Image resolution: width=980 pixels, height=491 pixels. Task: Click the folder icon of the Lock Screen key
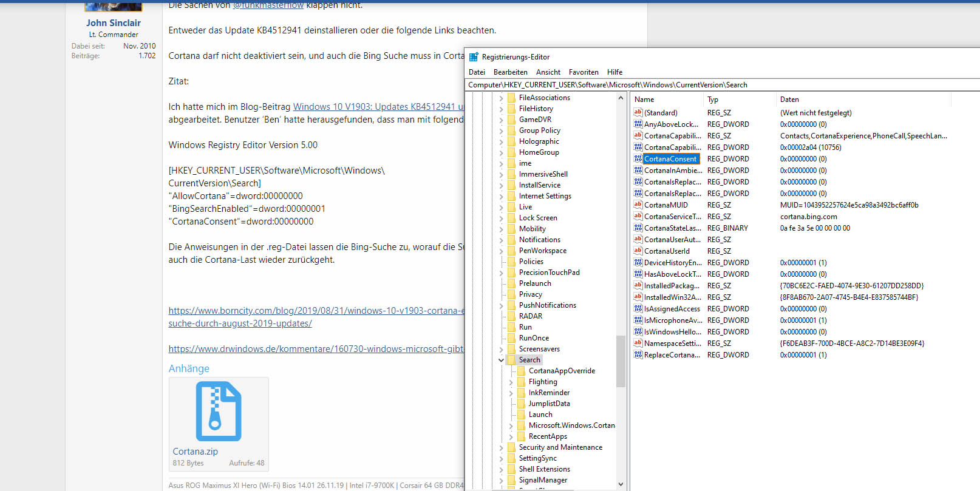511,218
